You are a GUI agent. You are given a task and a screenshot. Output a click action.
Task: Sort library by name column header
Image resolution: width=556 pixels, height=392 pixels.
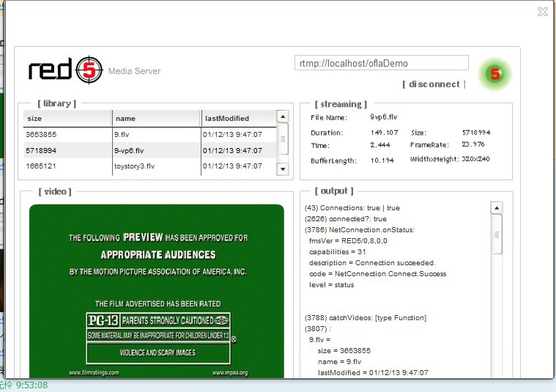coord(156,119)
